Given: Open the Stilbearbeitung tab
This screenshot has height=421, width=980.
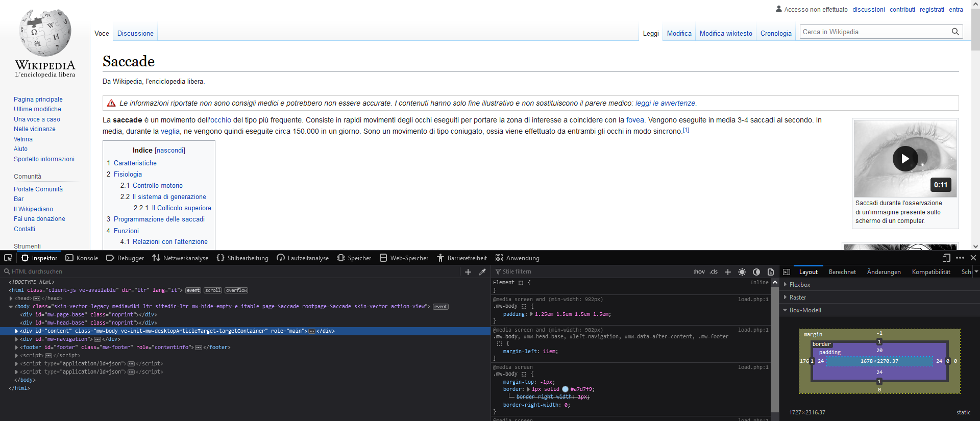Looking at the screenshot, I should pyautogui.click(x=242, y=258).
